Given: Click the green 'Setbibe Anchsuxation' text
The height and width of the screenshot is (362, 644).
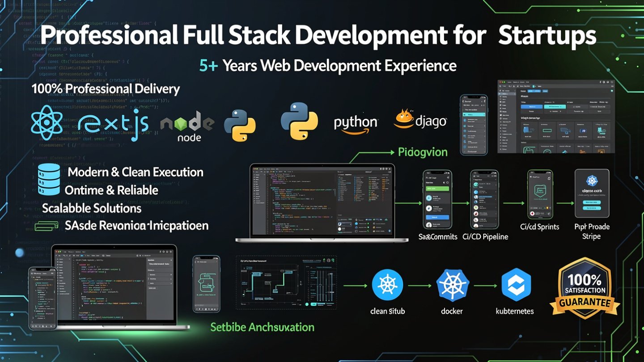Looking at the screenshot, I should (263, 327).
